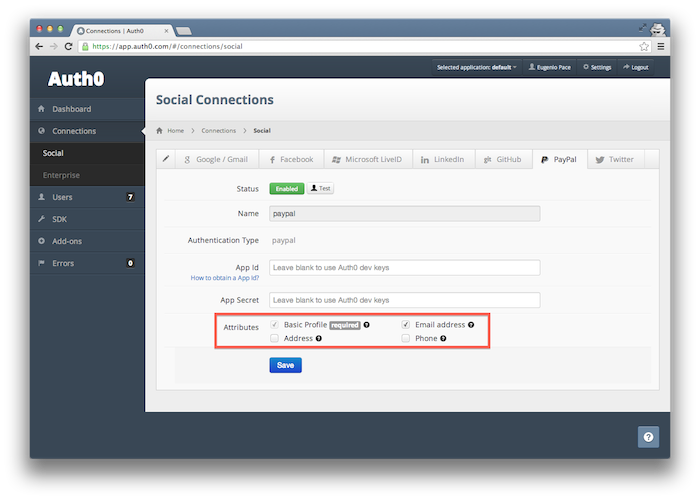The width and height of the screenshot is (700, 500).
Task: Open a new browser tab
Action: (x=183, y=31)
